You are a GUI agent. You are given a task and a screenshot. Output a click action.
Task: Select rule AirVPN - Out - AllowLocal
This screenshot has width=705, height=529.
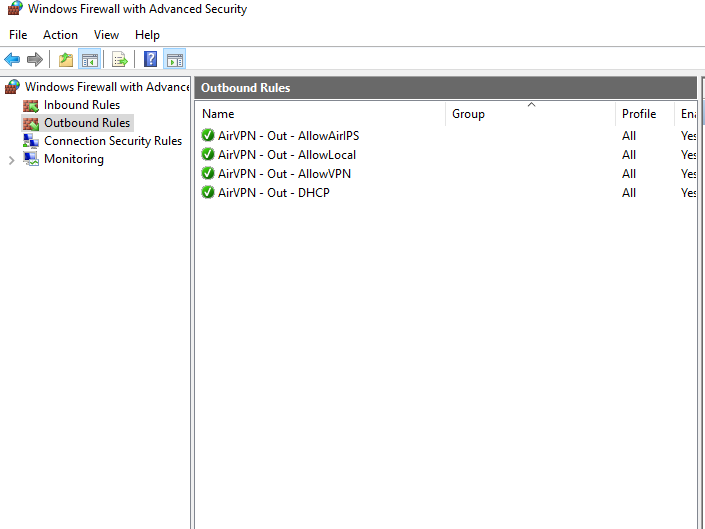287,155
